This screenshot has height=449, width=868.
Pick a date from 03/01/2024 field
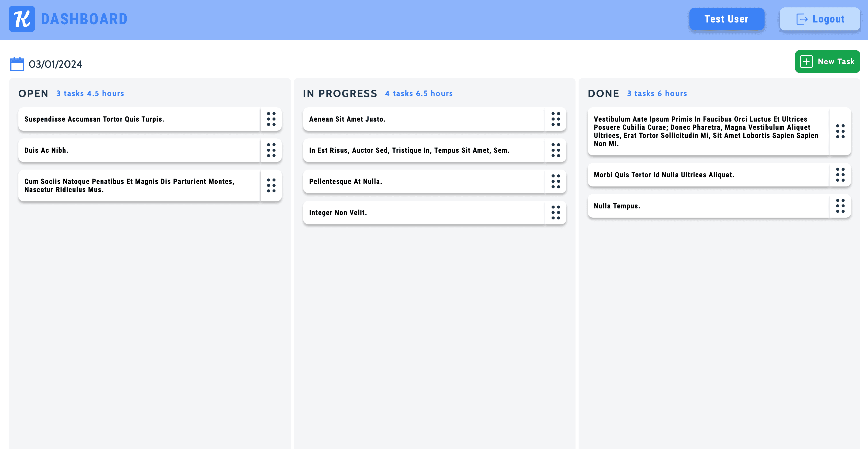[56, 64]
